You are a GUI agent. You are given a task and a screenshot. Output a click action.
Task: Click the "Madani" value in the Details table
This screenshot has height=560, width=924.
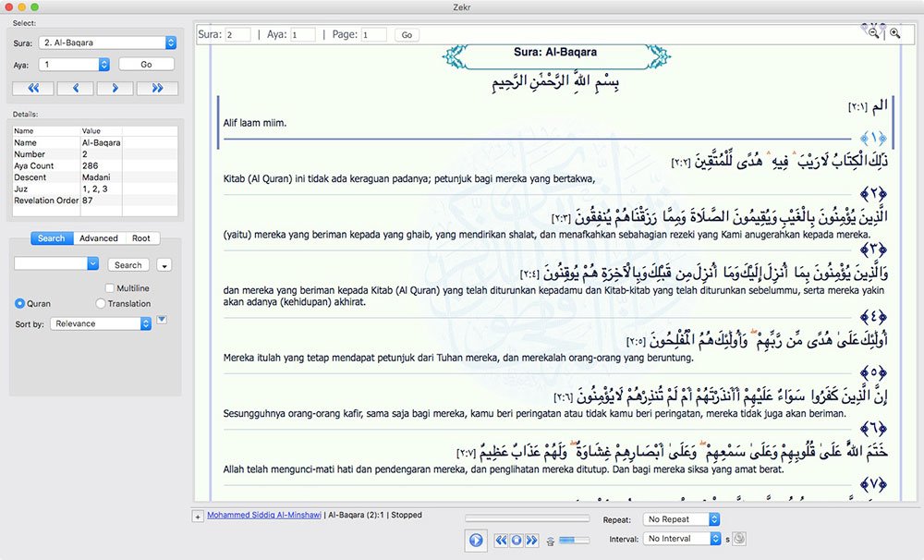pyautogui.click(x=96, y=177)
